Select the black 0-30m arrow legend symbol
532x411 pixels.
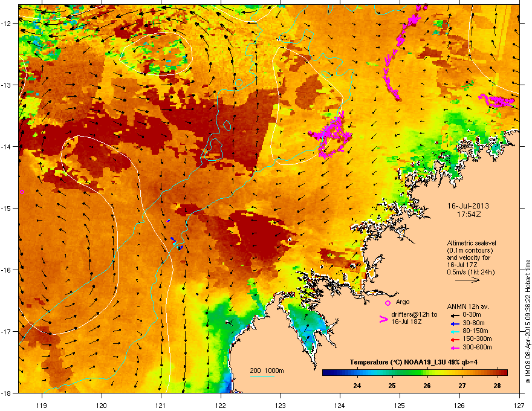click(454, 316)
